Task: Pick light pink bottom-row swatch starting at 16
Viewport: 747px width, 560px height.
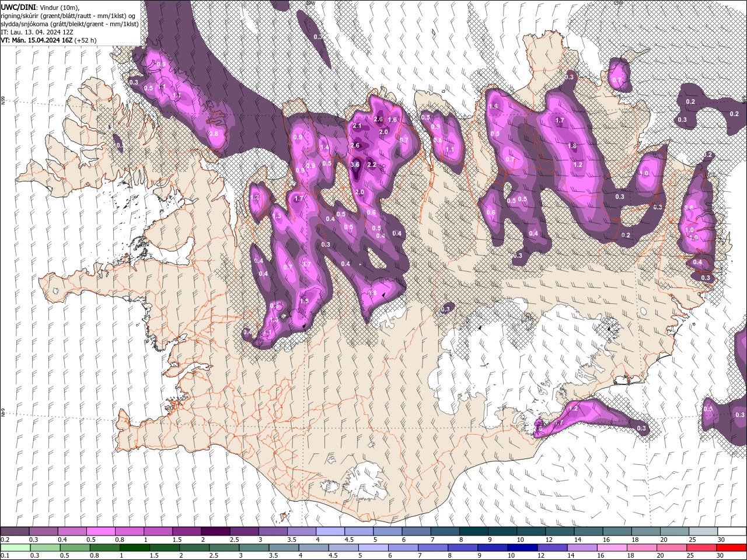Action: [612, 547]
